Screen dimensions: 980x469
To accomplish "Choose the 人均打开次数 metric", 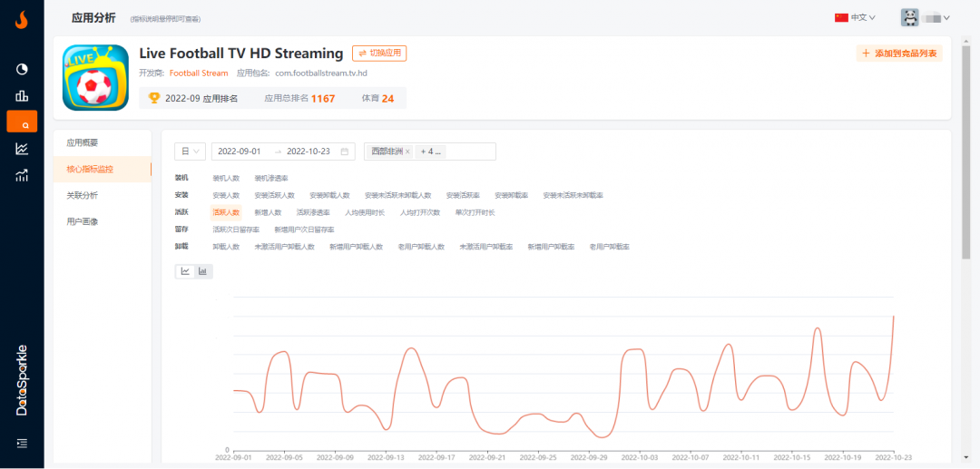I will 420,212.
